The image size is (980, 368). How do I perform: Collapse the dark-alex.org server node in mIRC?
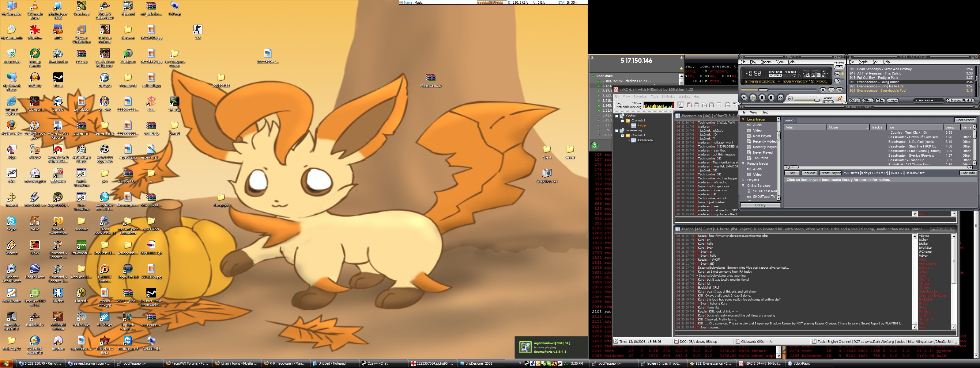click(617, 131)
